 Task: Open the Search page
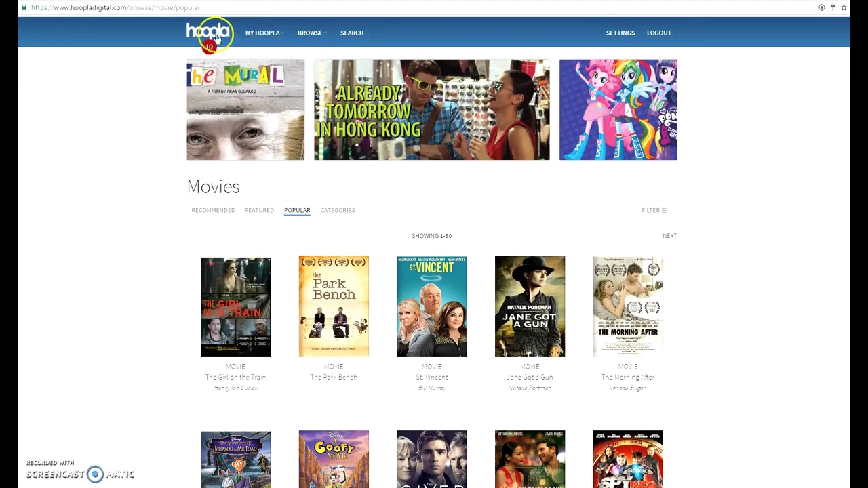(352, 33)
